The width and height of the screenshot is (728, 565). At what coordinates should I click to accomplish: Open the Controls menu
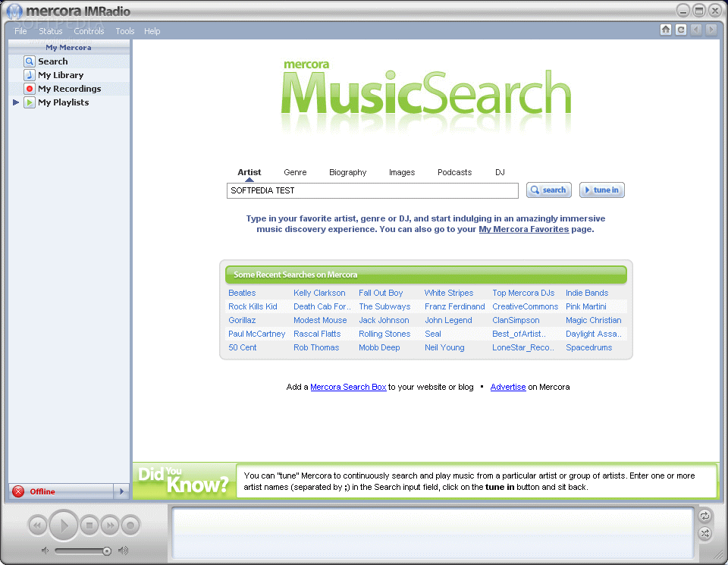pos(89,31)
